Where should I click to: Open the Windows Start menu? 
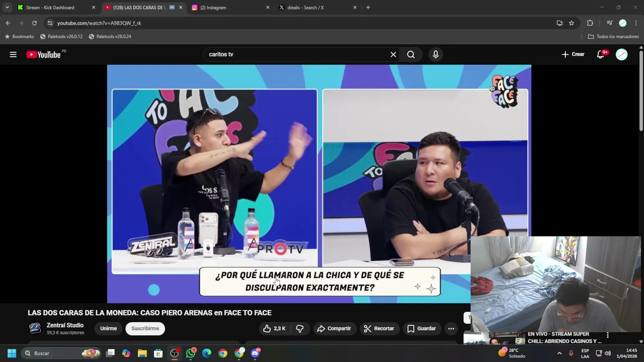pos(12,353)
